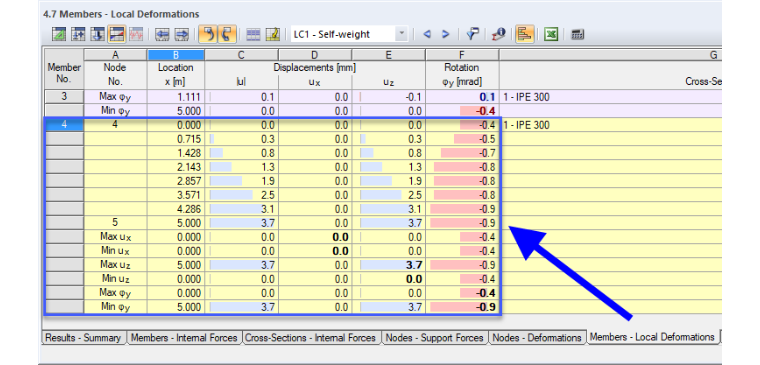Click the greyed red waveform toolbar icon
This screenshot has width=760, height=365.
coord(136,34)
